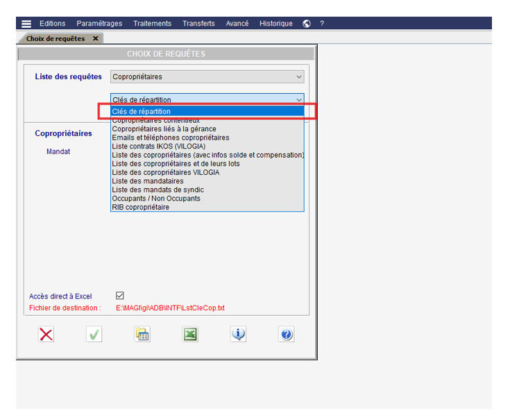Viewport: 510px width, 420px height.
Task: Open the Paramétrages menu
Action: 99,24
